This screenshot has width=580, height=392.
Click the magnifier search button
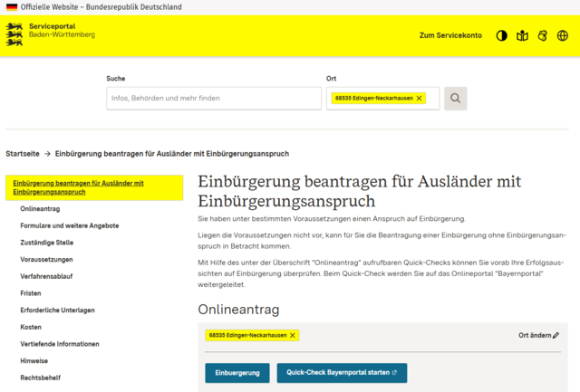pos(456,98)
